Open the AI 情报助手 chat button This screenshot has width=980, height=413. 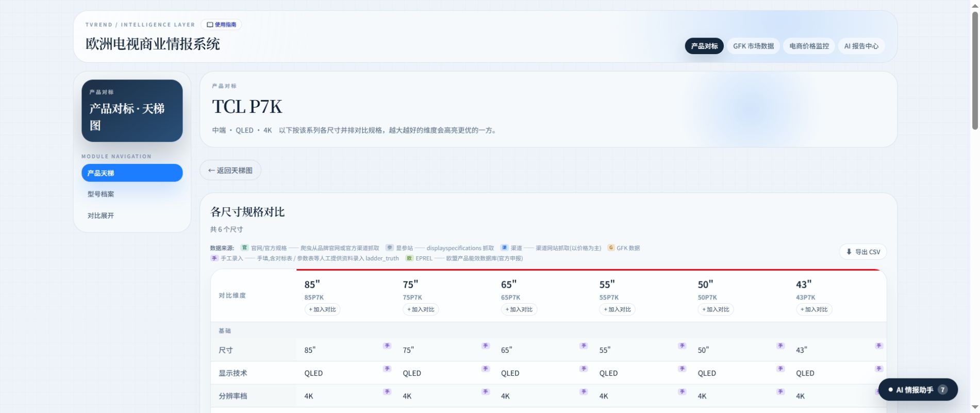pyautogui.click(x=918, y=390)
